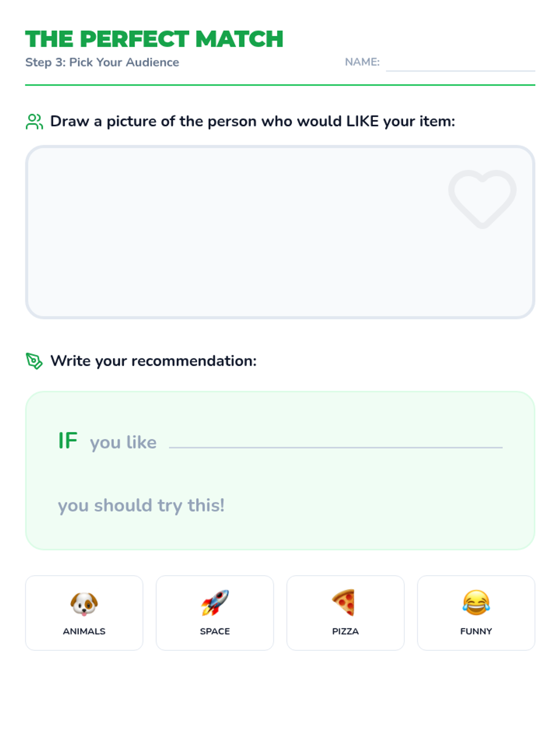Click the "you should try this!" text
The width and height of the screenshot is (560, 747).
click(x=141, y=505)
